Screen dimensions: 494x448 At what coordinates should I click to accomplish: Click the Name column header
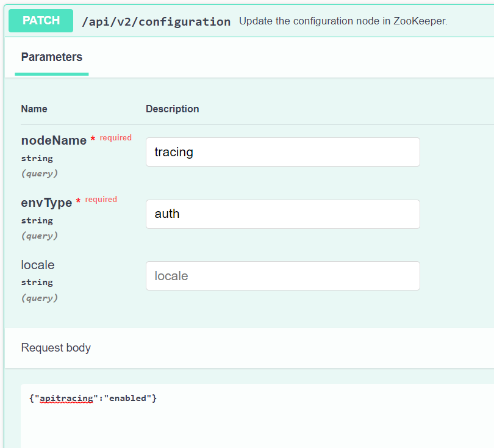pyautogui.click(x=34, y=109)
